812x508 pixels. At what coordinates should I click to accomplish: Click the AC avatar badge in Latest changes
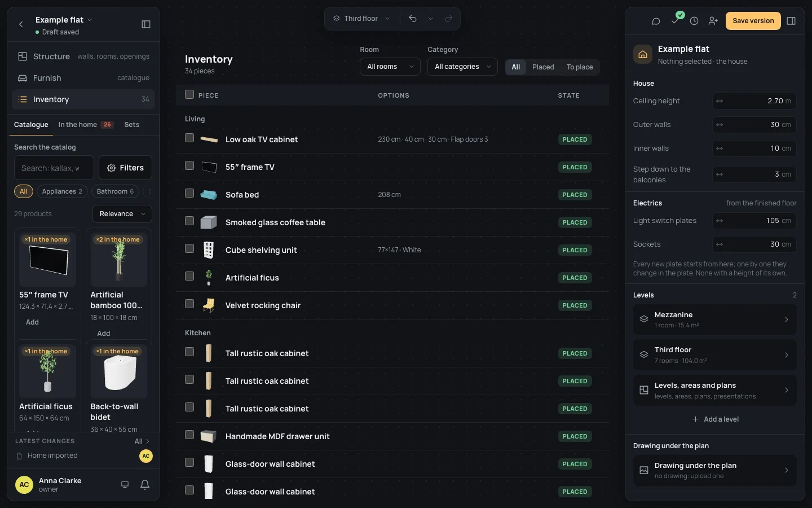(x=146, y=456)
